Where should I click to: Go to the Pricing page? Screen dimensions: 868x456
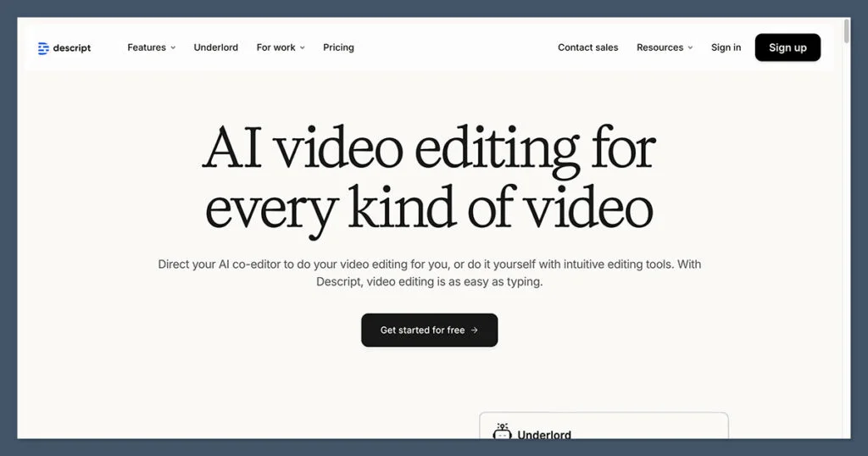point(338,47)
